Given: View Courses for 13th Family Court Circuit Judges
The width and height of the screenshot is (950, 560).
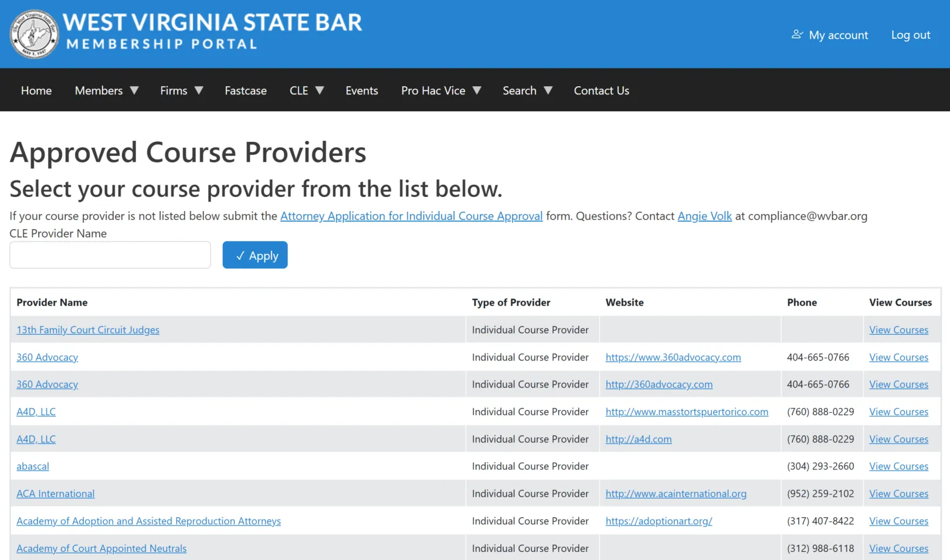Looking at the screenshot, I should point(899,330).
